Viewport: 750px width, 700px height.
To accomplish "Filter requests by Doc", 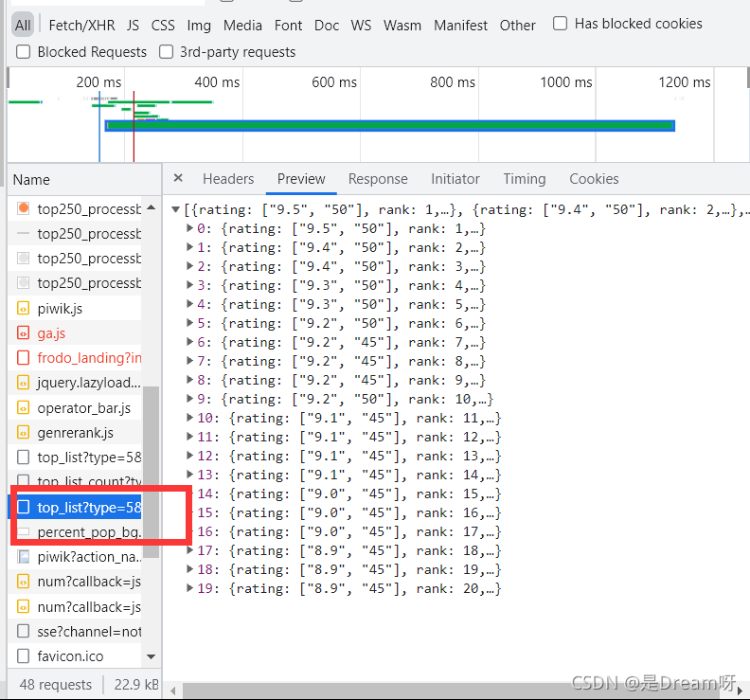I will pos(327,25).
